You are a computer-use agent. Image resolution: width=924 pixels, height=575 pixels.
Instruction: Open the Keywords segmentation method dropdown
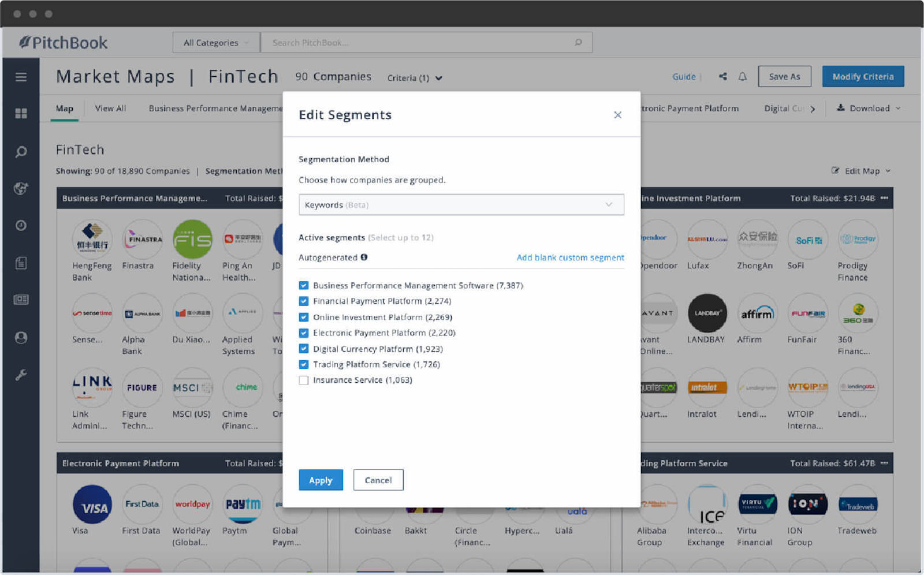click(461, 204)
